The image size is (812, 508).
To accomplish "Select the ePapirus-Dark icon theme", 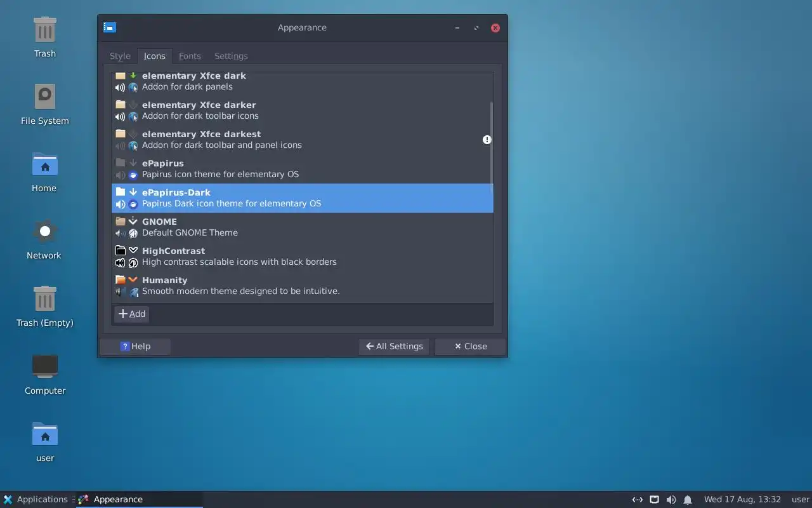I will click(302, 198).
